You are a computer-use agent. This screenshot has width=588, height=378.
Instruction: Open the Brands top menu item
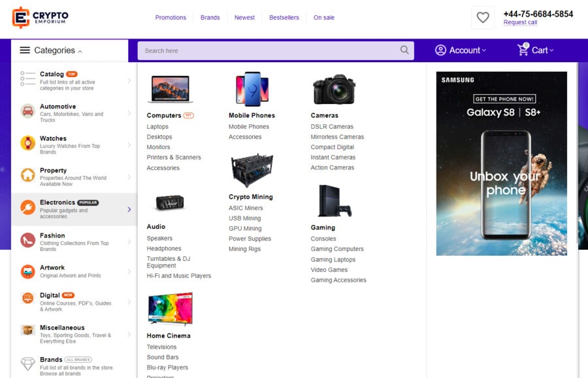pyautogui.click(x=210, y=17)
